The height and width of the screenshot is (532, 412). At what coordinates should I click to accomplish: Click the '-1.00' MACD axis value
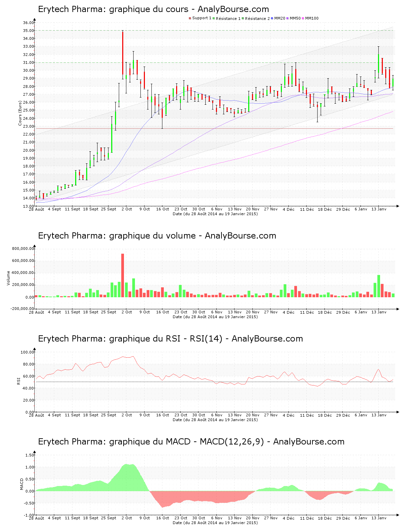[29, 515]
